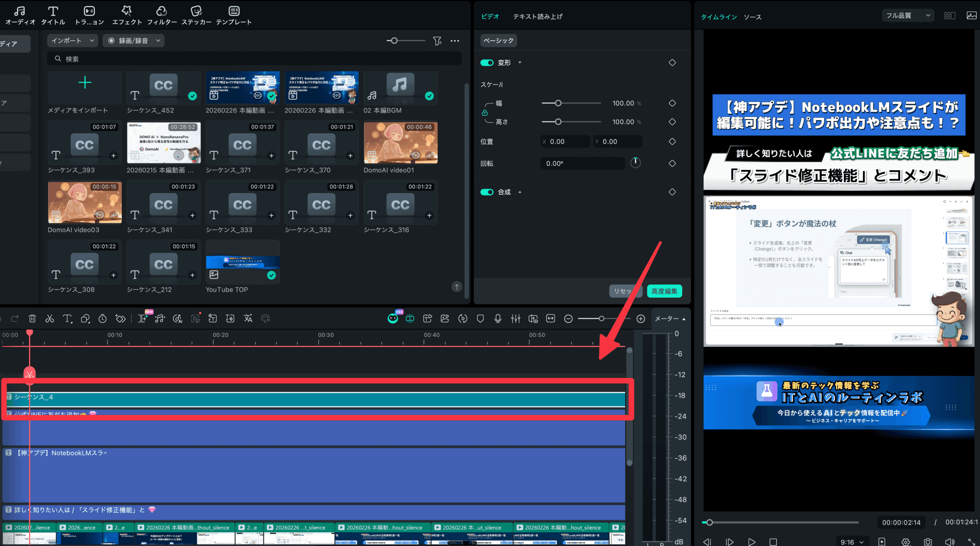Click the marker shield icon
The height and width of the screenshot is (546, 980).
click(x=480, y=318)
